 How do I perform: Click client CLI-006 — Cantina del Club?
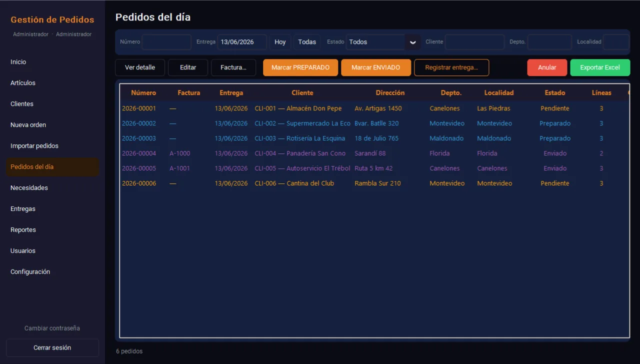coord(294,183)
